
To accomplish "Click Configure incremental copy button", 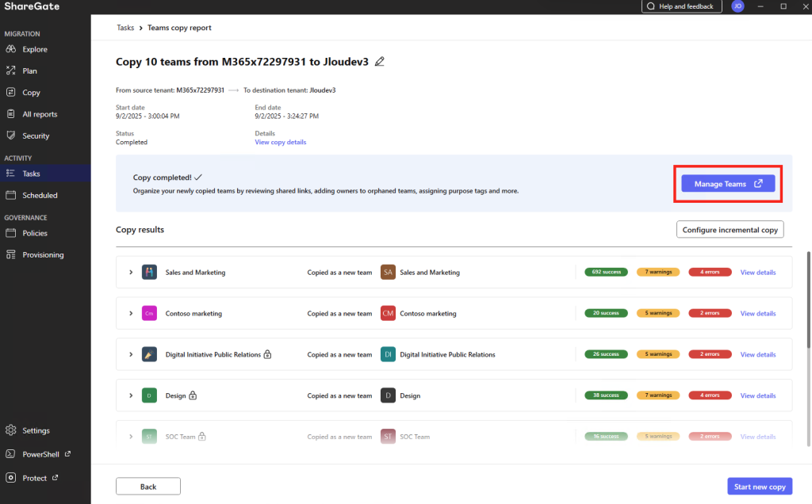I will pos(730,229).
